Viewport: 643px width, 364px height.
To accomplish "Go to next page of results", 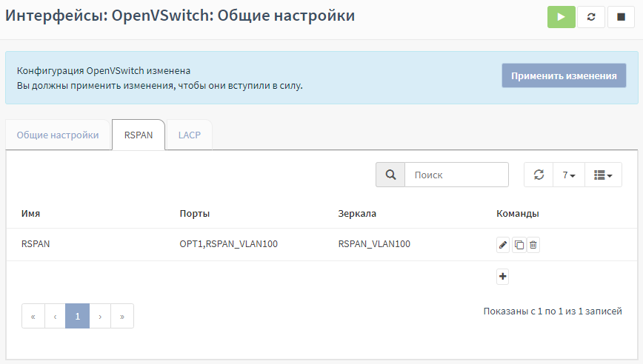I will (x=100, y=316).
